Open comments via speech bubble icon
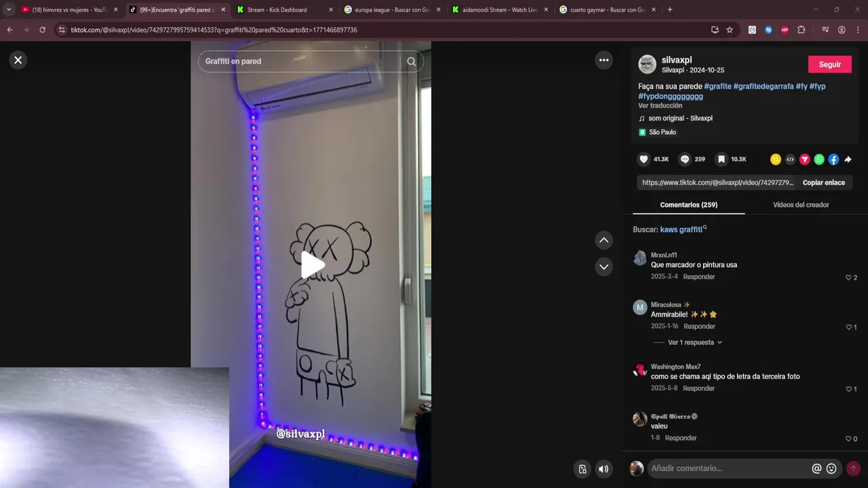Screen dimensions: 868x488 (x=685, y=159)
